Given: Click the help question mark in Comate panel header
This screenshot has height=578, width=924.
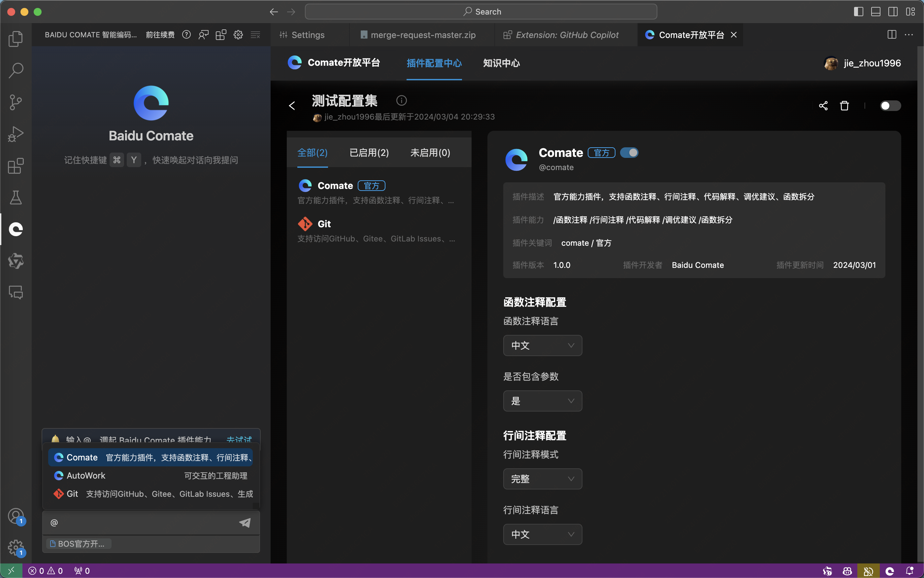Looking at the screenshot, I should [x=186, y=35].
